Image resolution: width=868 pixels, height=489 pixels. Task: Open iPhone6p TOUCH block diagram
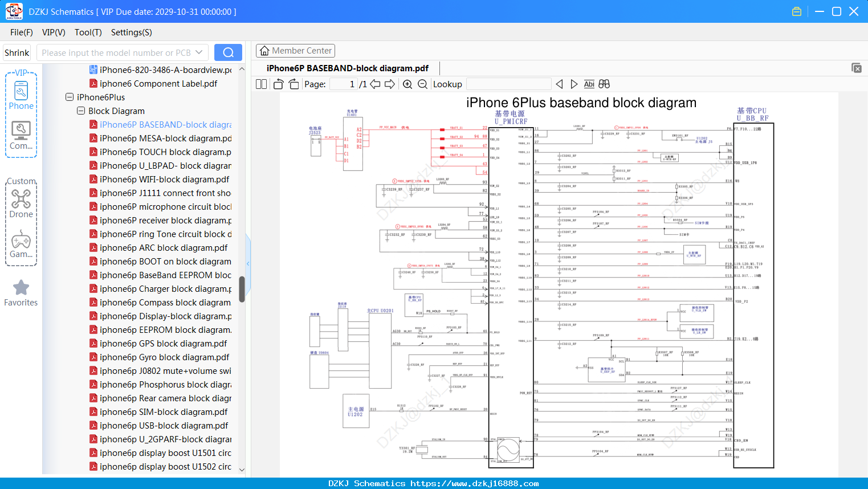pos(165,152)
